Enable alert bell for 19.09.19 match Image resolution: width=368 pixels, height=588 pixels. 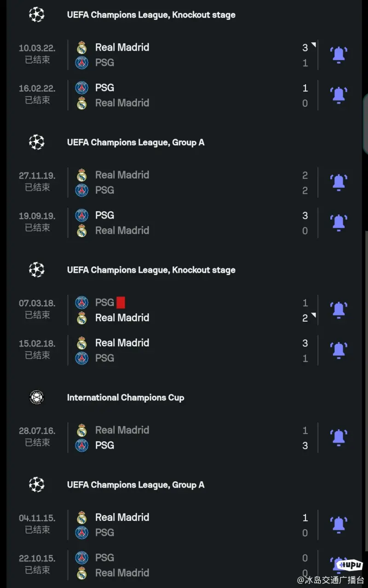pyautogui.click(x=339, y=223)
